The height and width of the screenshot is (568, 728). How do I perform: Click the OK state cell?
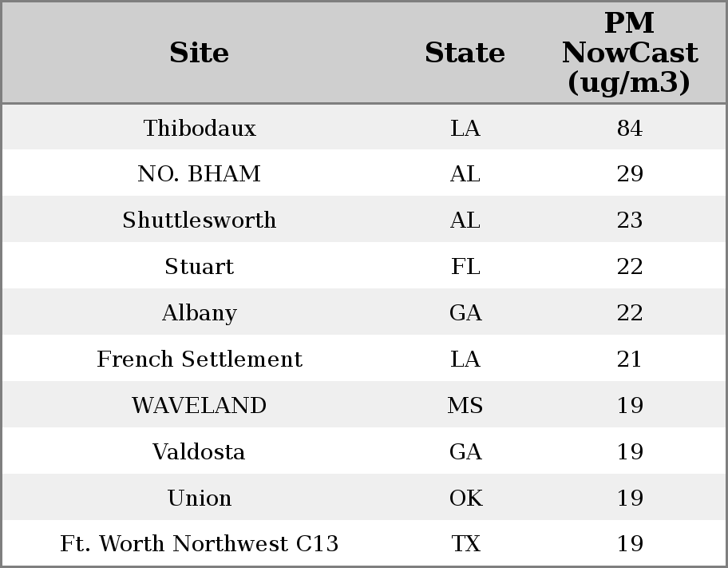465,498
